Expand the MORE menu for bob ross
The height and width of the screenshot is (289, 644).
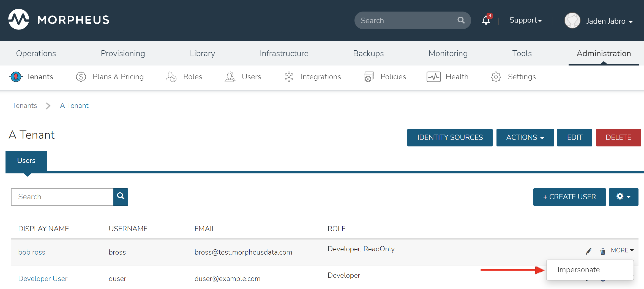622,250
